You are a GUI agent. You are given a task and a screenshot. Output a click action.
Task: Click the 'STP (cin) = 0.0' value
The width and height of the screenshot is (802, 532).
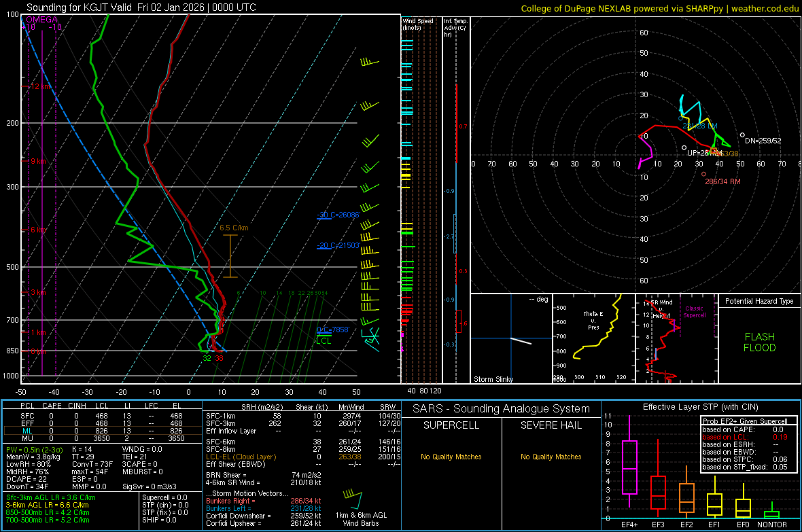pos(165,505)
